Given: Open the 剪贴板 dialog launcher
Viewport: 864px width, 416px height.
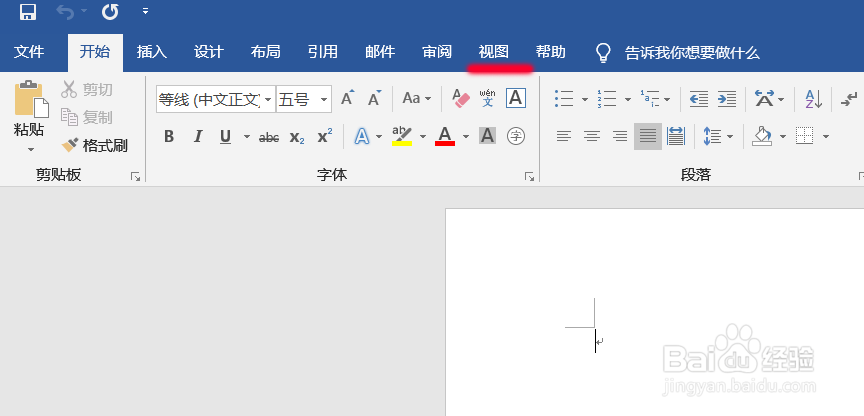Looking at the screenshot, I should coord(135,177).
